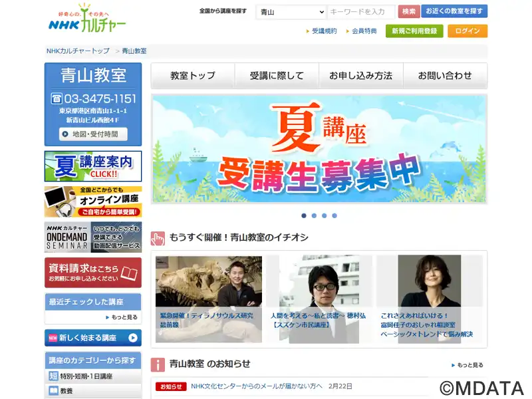Click the hand pointer icon beside もうすぐ開催
Viewport: 532px width, 399px height.
click(158, 239)
